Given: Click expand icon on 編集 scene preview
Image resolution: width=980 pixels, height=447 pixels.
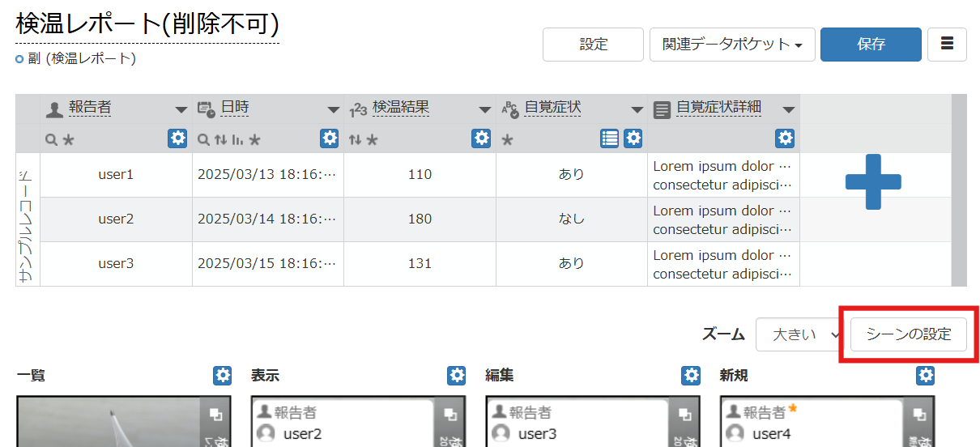Looking at the screenshot, I should (x=684, y=415).
